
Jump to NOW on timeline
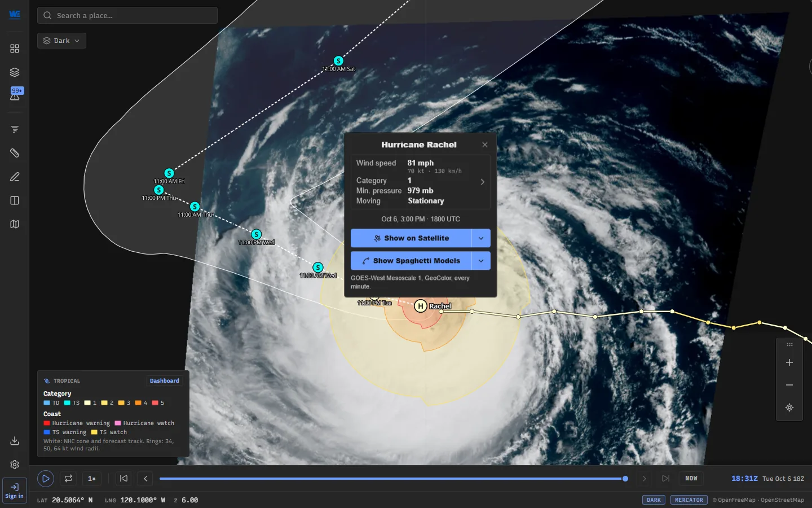(691, 479)
